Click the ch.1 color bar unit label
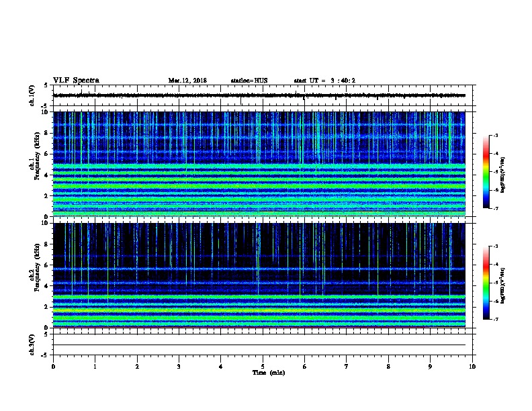The image size is (532, 411). coord(503,175)
